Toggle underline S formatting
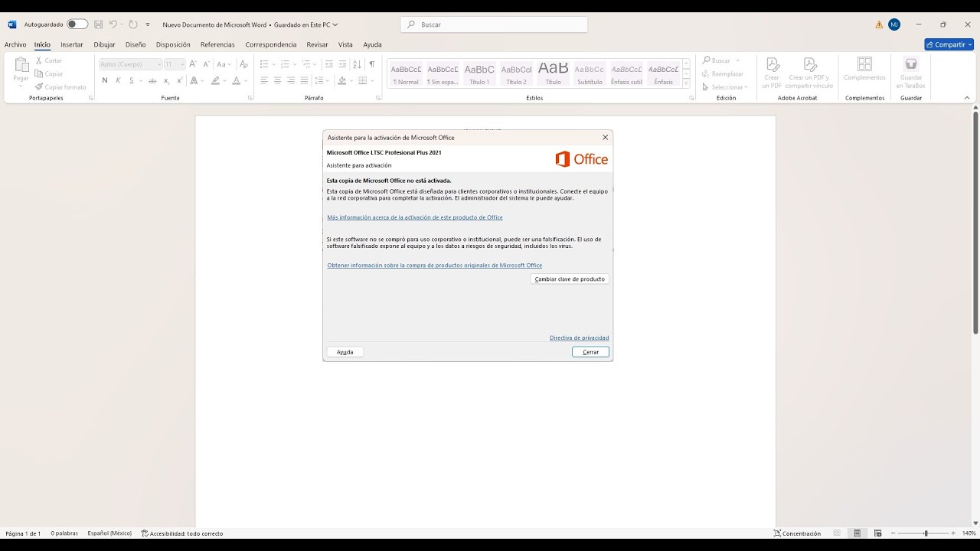Screen dimensions: 980x551 (131, 80)
